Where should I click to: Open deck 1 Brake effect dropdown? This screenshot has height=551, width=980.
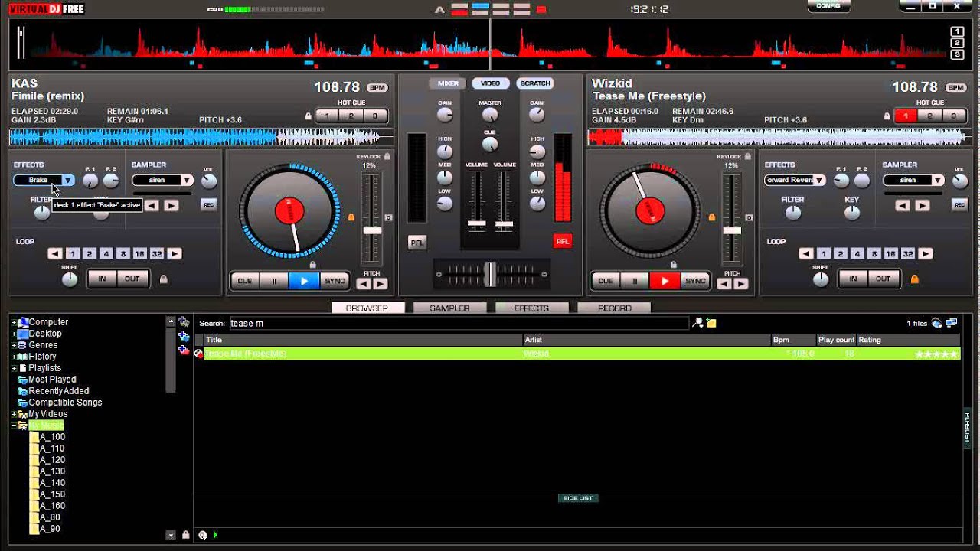(68, 181)
